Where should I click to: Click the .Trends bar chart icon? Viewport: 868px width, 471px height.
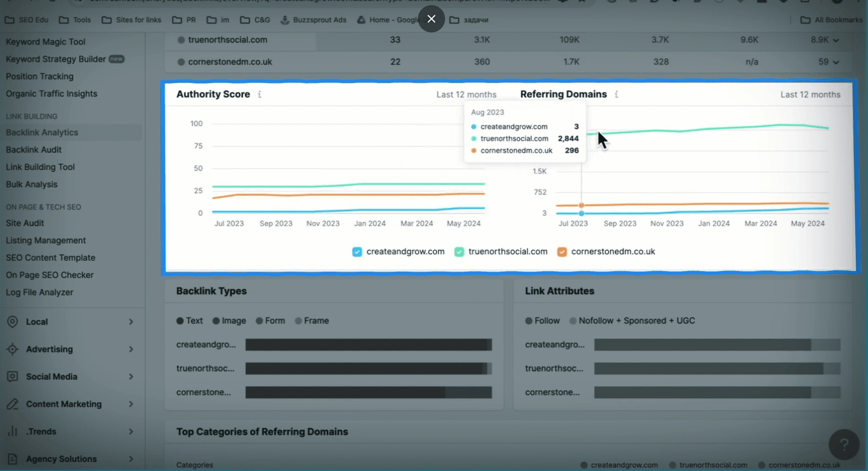tap(12, 431)
